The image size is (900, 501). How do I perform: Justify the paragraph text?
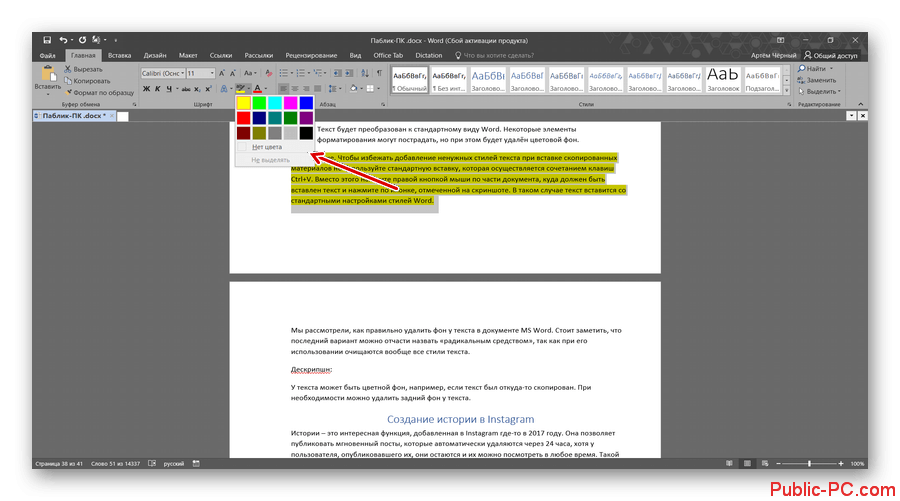(x=317, y=89)
